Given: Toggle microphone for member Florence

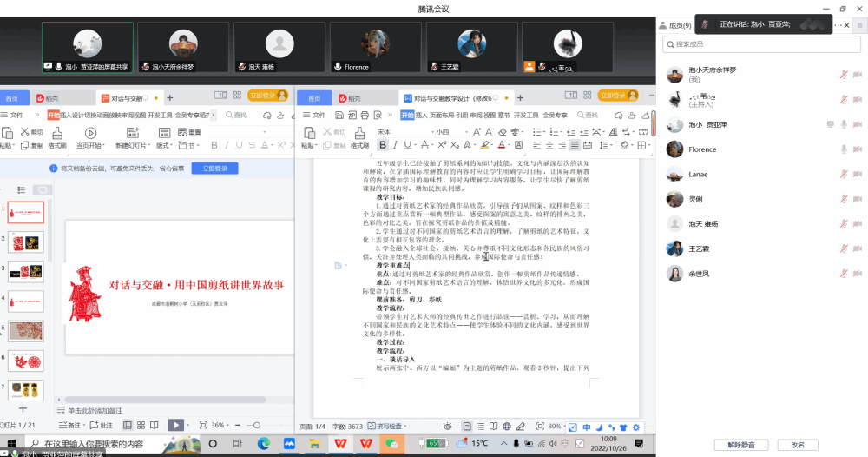Looking at the screenshot, I should pos(844,149).
